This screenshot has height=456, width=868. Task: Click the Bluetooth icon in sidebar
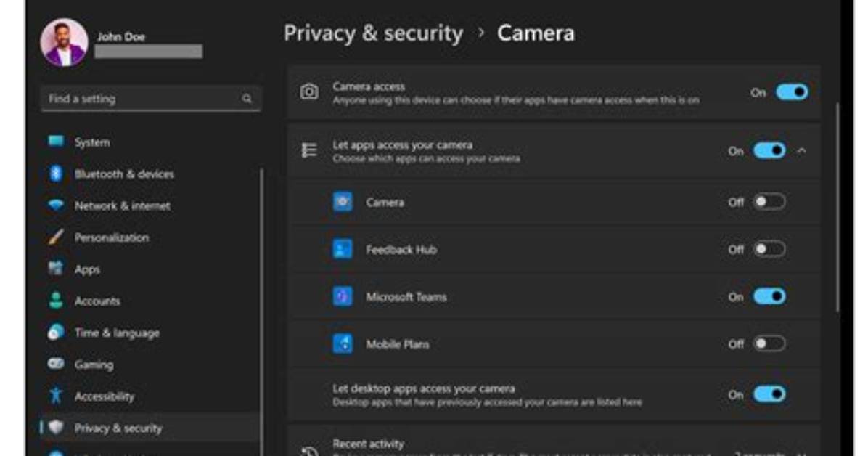click(56, 174)
